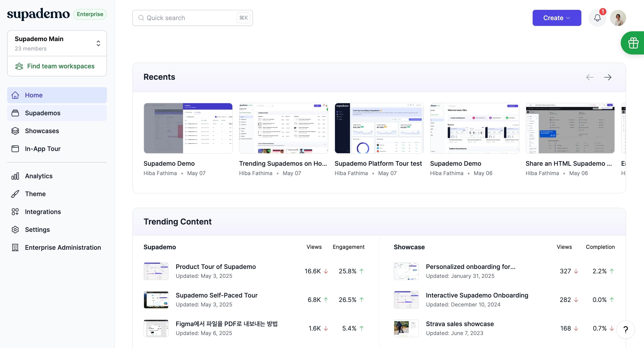
Task: Click the Home house icon in sidebar
Action: point(15,95)
